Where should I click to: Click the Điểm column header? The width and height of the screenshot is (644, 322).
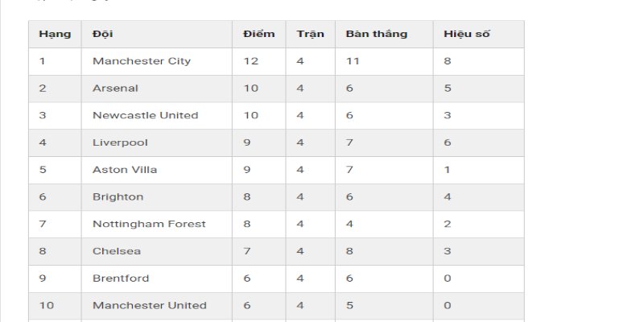[x=258, y=34]
